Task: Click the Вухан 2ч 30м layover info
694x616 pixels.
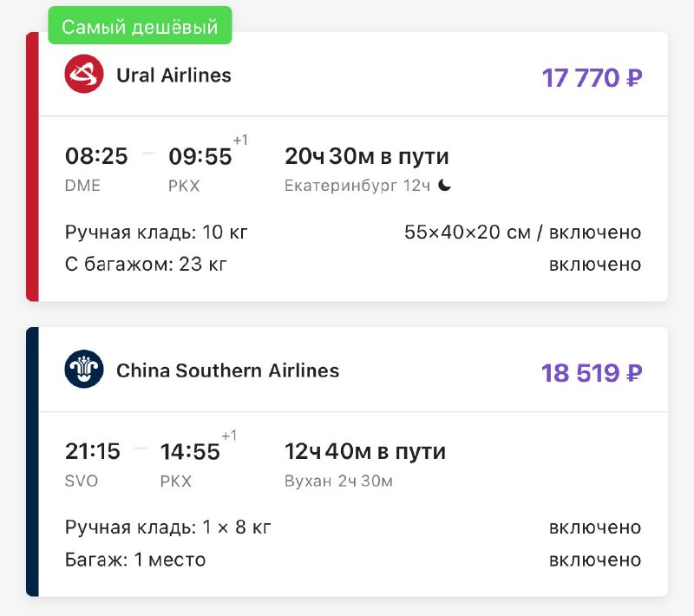Action: pos(338,481)
